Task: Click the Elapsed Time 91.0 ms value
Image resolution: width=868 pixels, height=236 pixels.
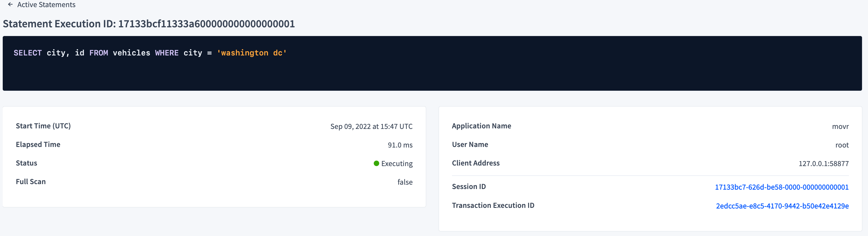Action: tap(399, 145)
